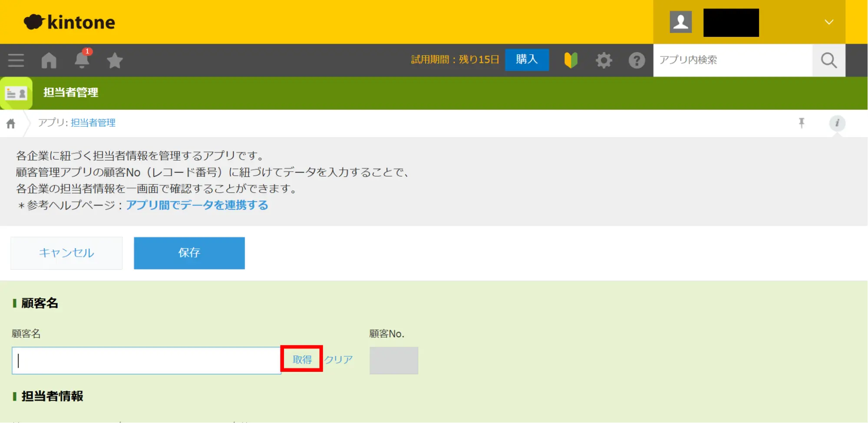Focus the 顧客名 input field
This screenshot has height=423, width=868.
point(146,360)
